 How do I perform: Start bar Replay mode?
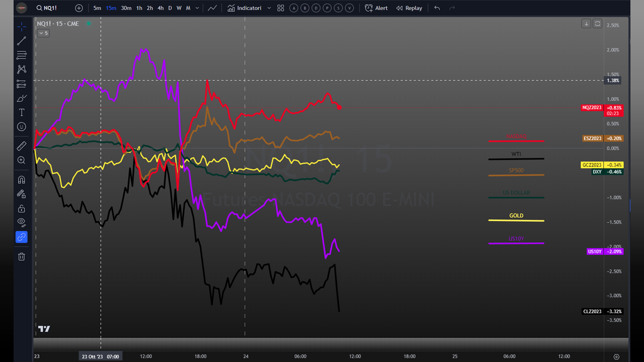[x=409, y=8]
